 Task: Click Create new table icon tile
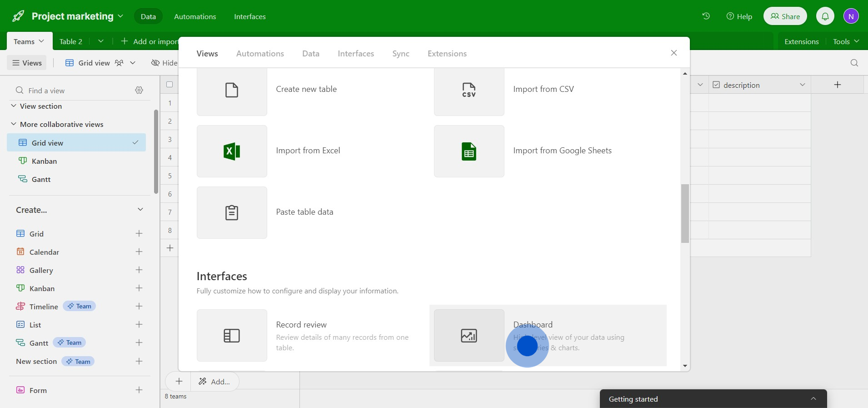click(232, 90)
